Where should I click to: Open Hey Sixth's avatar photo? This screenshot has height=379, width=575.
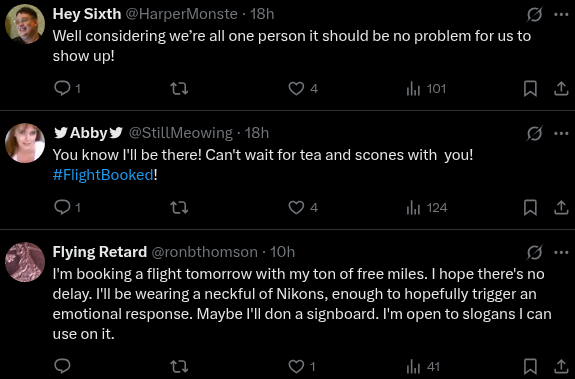pyautogui.click(x=25, y=24)
